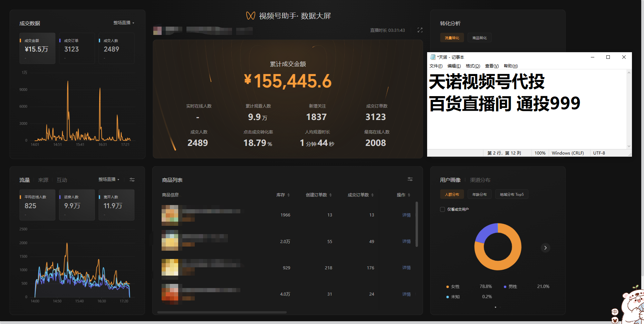Select the 成交人数 2489 metric card
Viewport: 644px width, 324px height.
pyautogui.click(x=116, y=48)
